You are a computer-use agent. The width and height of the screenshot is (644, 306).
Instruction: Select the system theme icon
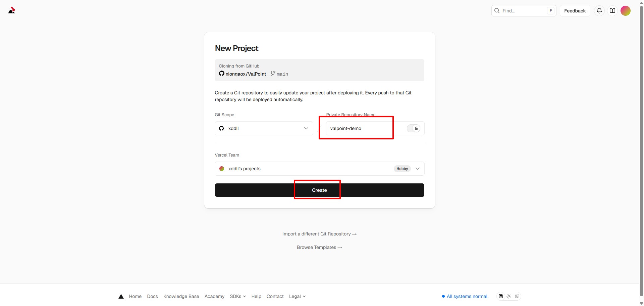(x=501, y=296)
